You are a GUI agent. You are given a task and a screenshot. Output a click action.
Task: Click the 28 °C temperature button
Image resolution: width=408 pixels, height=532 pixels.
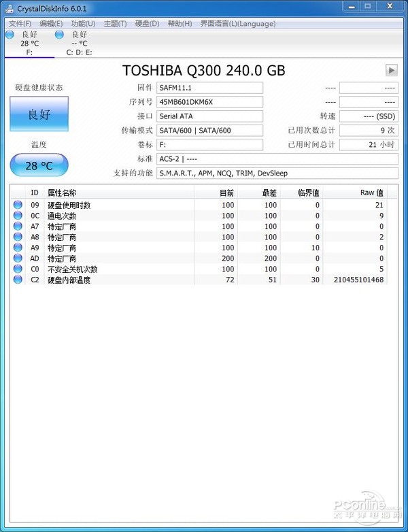[39, 165]
